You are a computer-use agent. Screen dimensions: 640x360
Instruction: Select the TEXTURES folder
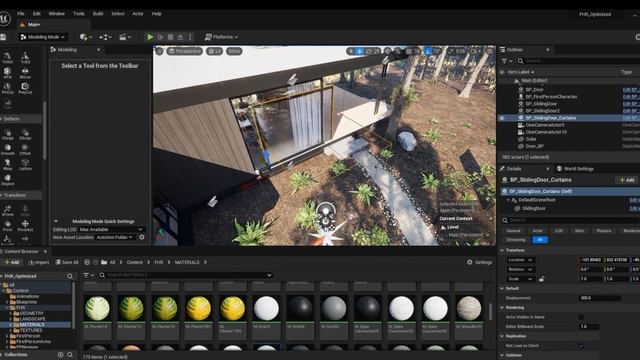click(x=31, y=330)
